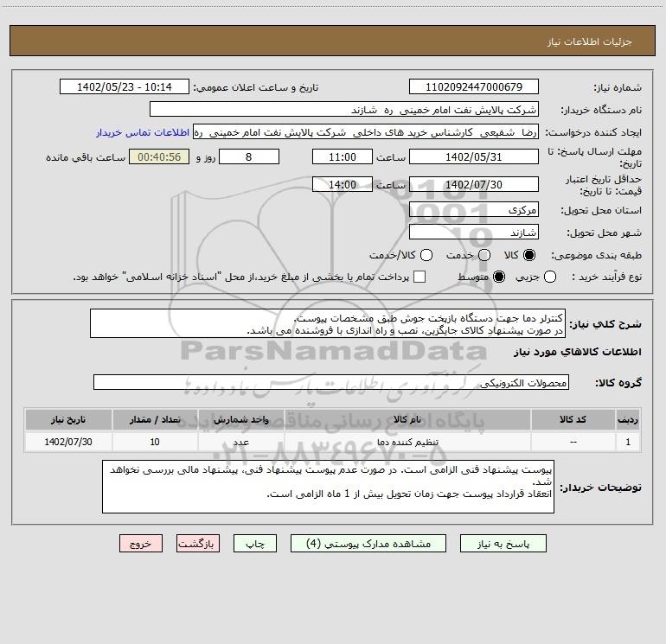Click پاسخ به نیاز button

coord(503,544)
